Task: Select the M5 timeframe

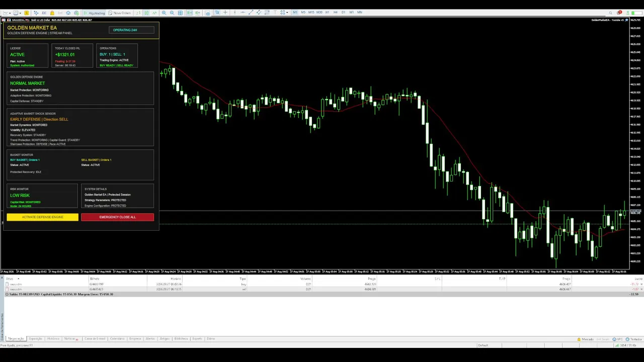Action: [303, 12]
